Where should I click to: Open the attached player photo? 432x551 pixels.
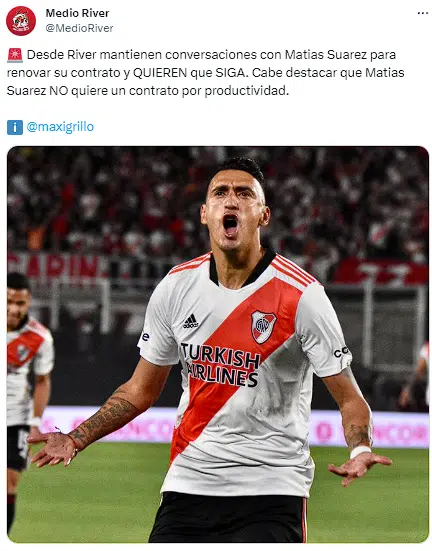218,344
